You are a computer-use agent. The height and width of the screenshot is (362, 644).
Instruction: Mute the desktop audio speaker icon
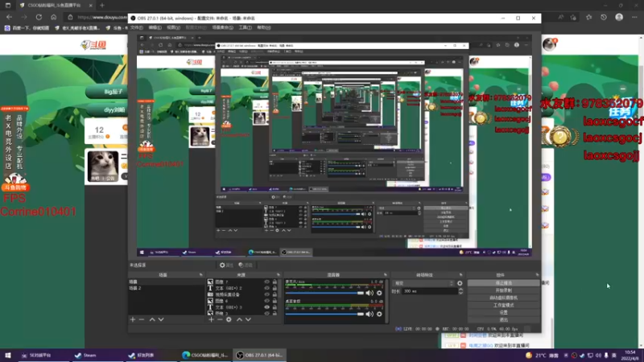click(369, 314)
